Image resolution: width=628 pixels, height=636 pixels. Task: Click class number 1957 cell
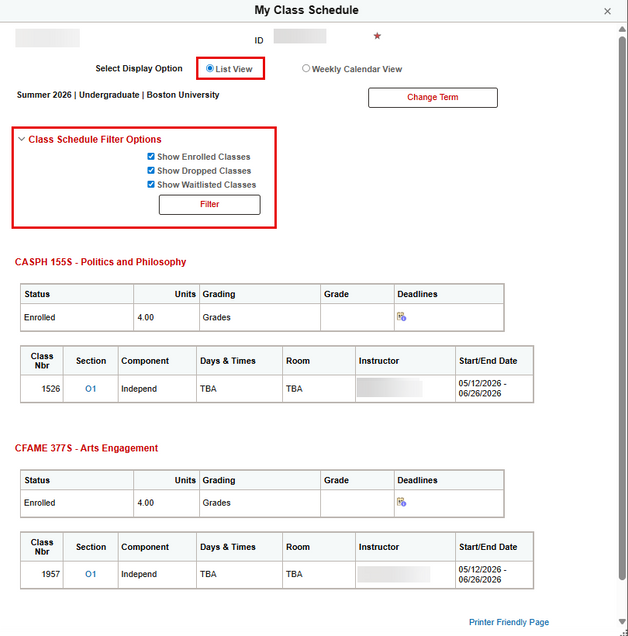[42, 574]
